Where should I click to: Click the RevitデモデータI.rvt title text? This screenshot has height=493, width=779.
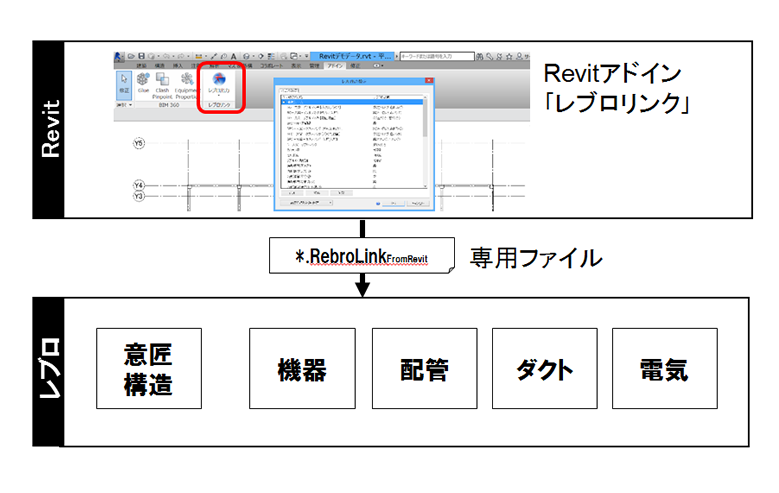pos(355,56)
